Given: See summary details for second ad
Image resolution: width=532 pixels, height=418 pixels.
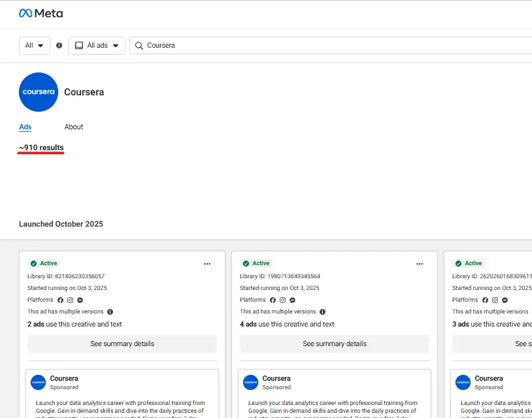Looking at the screenshot, I should pyautogui.click(x=335, y=344).
